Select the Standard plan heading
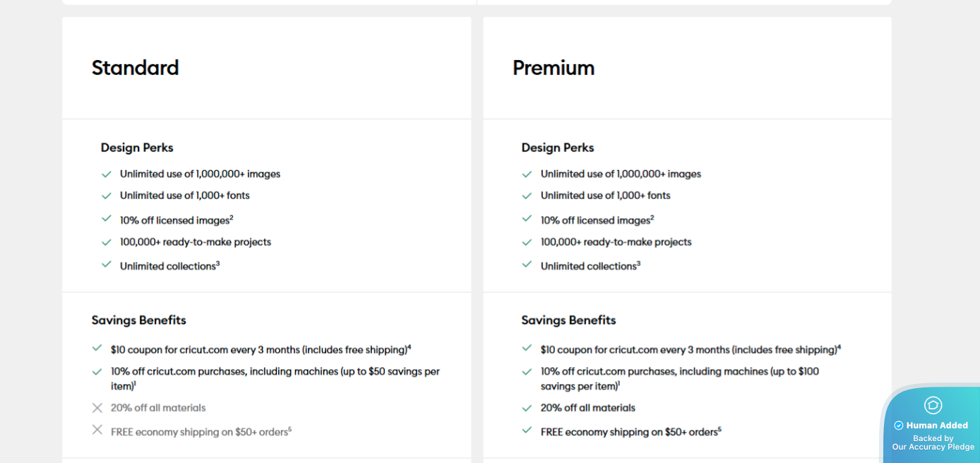This screenshot has width=980, height=463. pos(135,68)
